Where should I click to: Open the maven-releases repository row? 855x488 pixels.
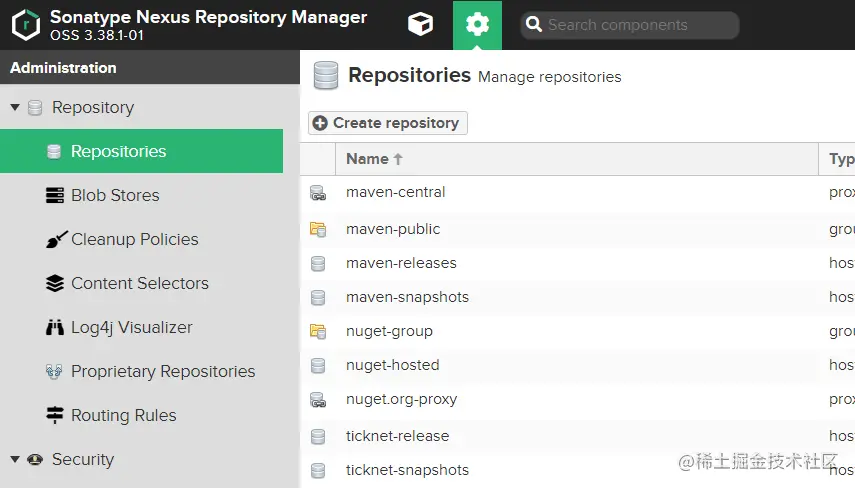(x=577, y=263)
